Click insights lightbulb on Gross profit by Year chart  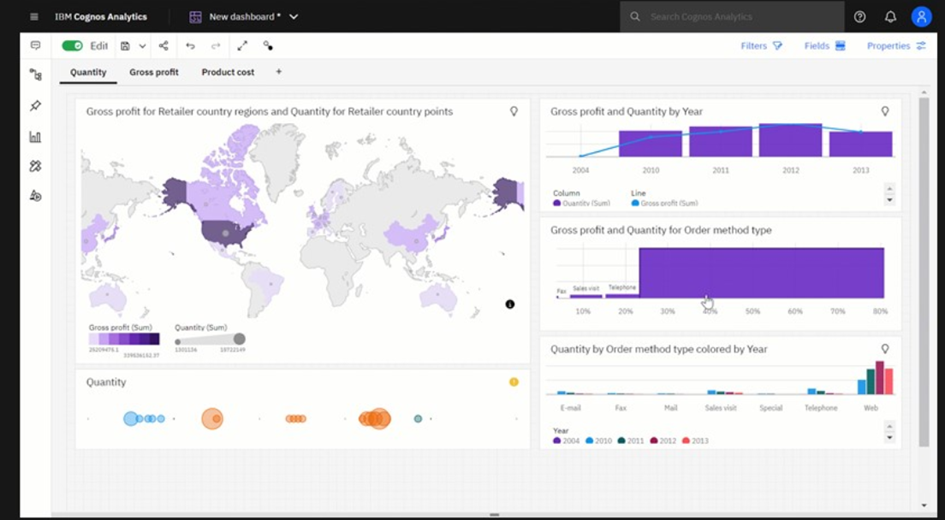click(885, 112)
